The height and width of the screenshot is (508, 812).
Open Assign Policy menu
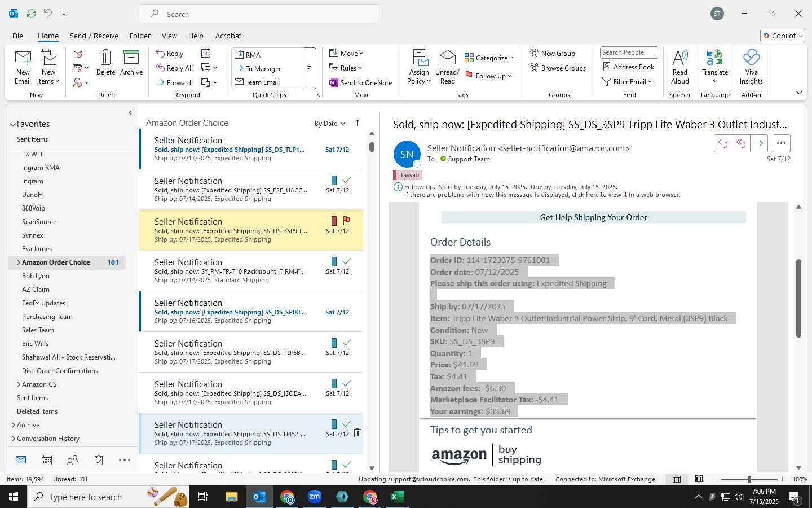click(x=419, y=67)
